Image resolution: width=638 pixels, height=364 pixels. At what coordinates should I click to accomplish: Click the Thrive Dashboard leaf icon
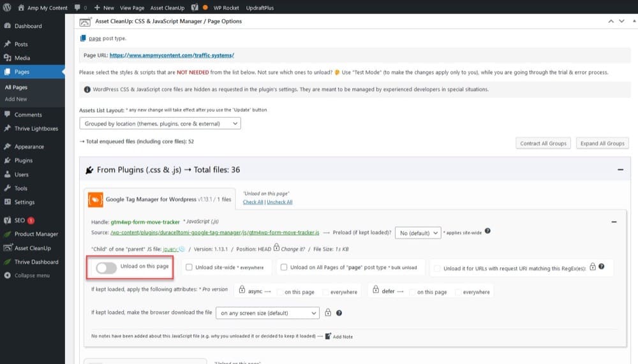[x=7, y=261]
